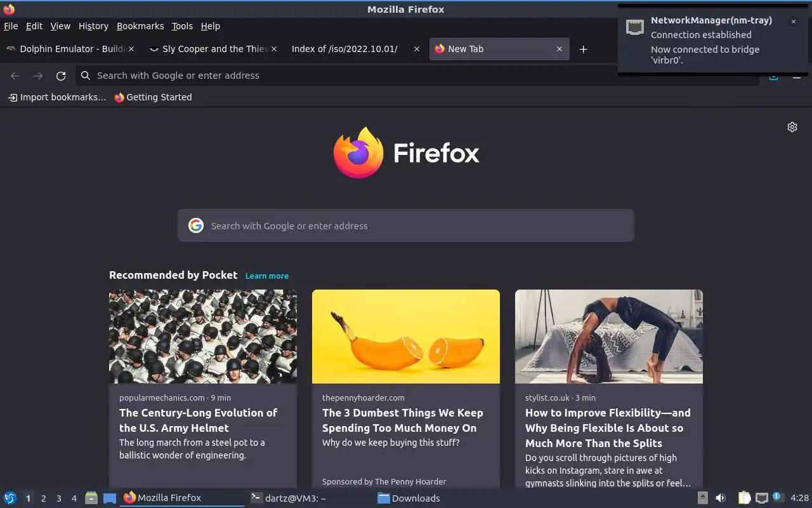Open the History menu
Viewport: 812px width, 508px height.
click(x=93, y=26)
